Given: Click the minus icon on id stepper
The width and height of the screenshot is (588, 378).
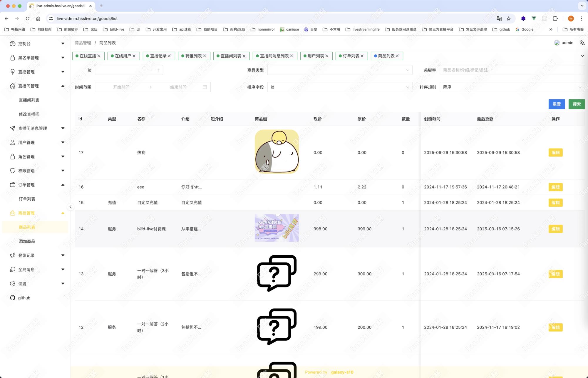Looking at the screenshot, I should click(153, 70).
